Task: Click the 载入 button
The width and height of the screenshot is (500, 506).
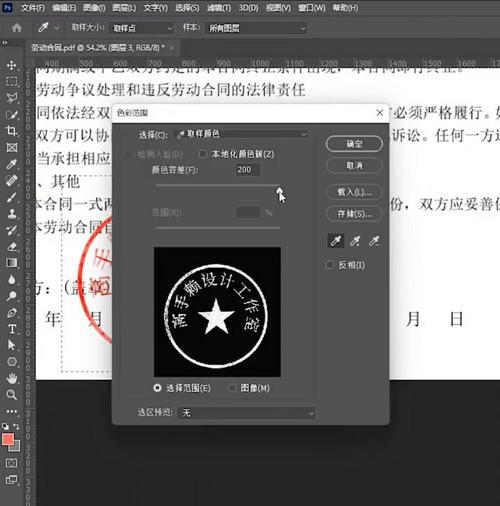Action: pos(354,192)
